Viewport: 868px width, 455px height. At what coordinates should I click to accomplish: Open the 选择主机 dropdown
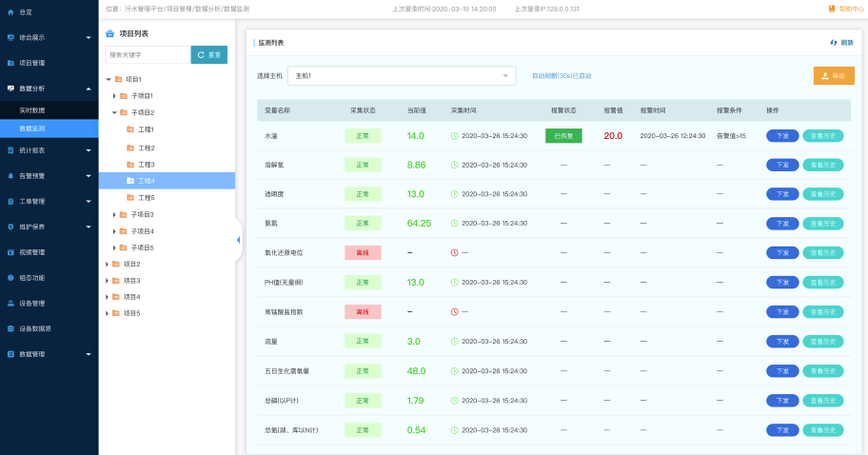401,75
